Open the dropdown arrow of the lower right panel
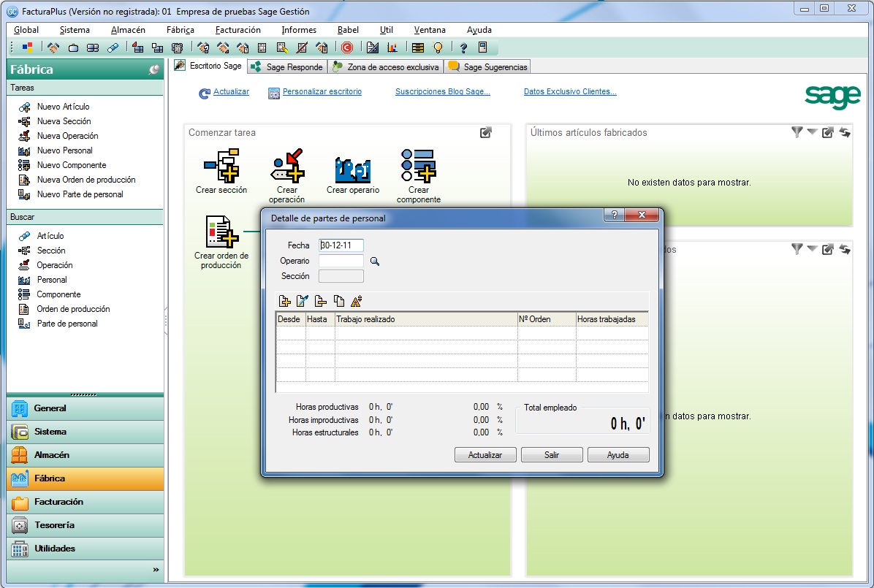 (x=812, y=249)
